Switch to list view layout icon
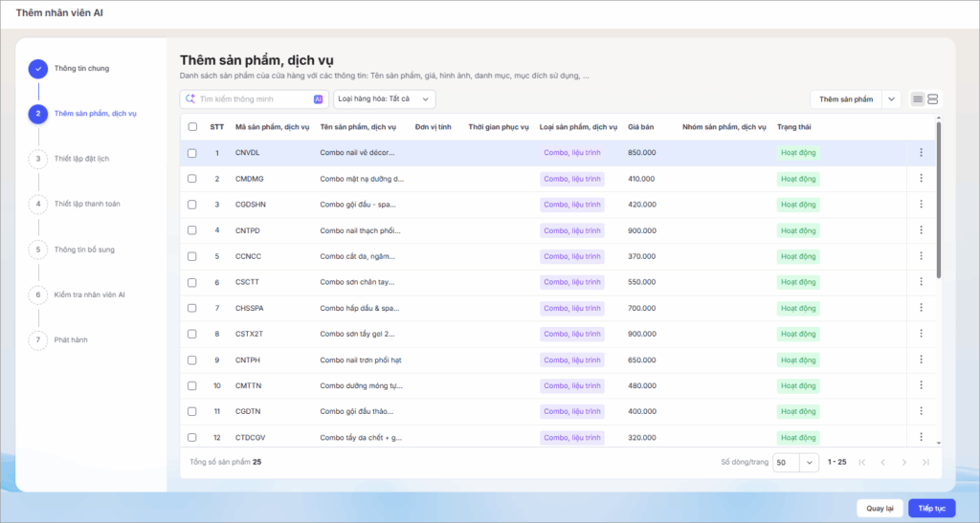Image resolution: width=980 pixels, height=523 pixels. (918, 99)
